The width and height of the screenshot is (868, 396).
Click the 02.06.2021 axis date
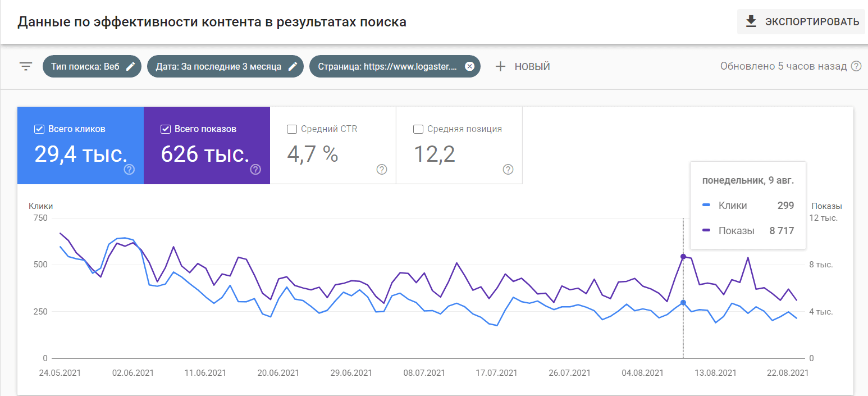click(x=133, y=372)
